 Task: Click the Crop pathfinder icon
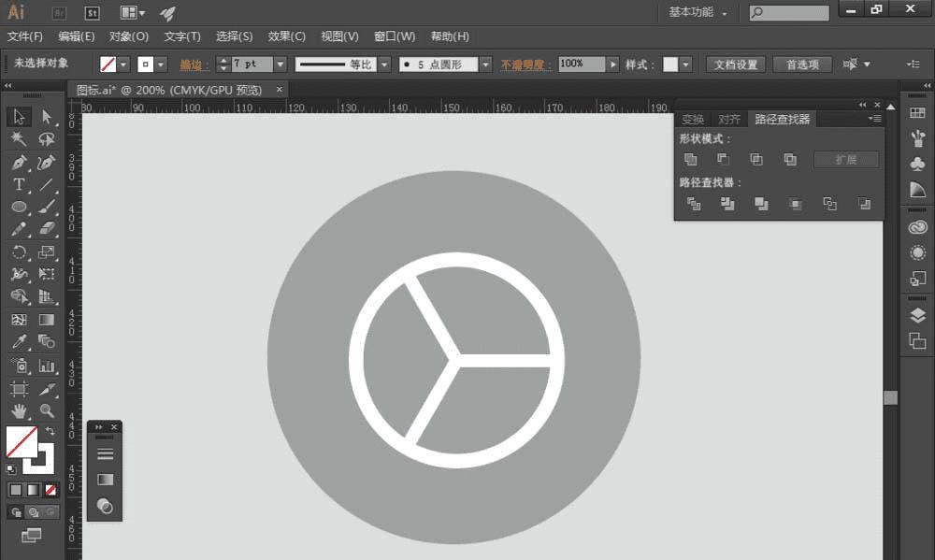pyautogui.click(x=795, y=204)
